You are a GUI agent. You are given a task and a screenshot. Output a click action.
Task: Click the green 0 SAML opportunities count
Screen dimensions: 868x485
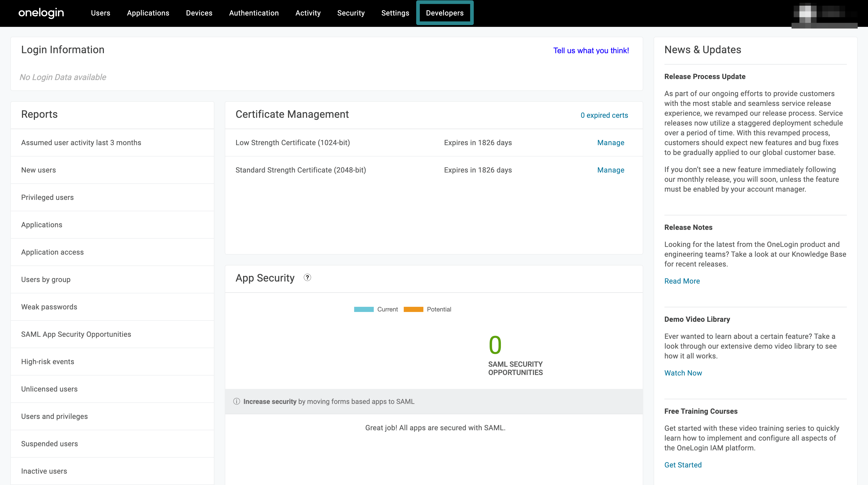[x=495, y=345]
